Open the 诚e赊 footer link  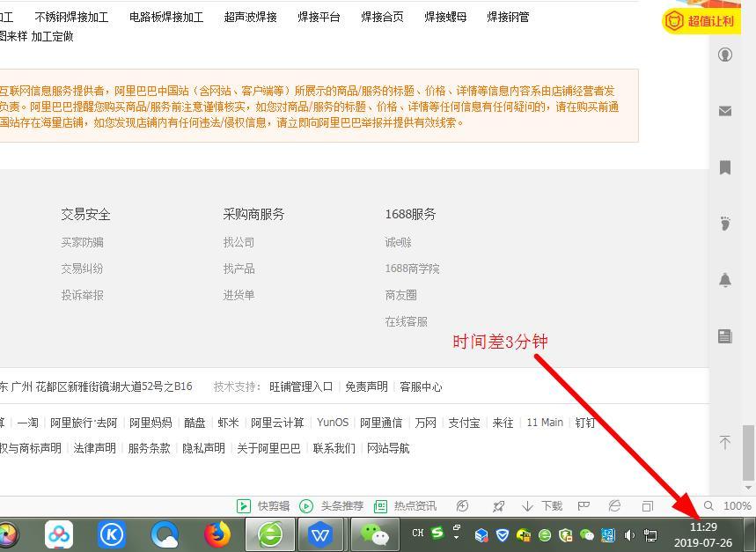[x=399, y=242]
